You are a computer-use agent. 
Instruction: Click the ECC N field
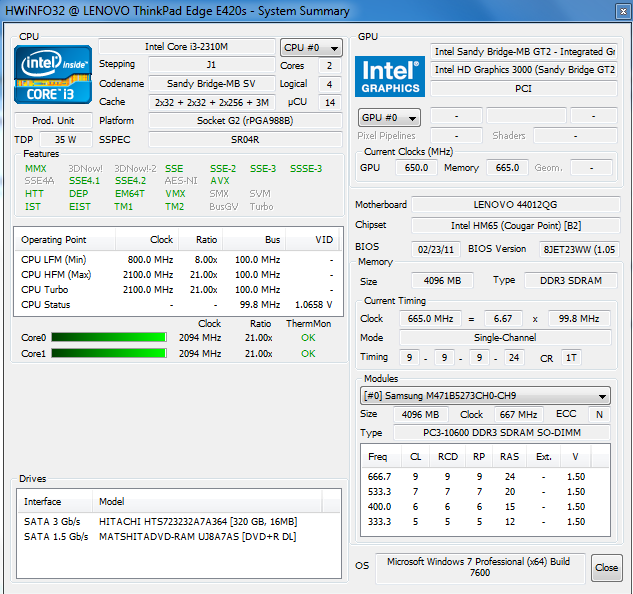tap(599, 414)
